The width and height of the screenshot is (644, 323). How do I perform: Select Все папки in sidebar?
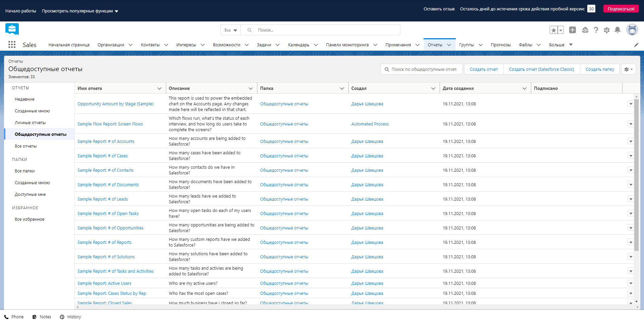click(x=25, y=171)
